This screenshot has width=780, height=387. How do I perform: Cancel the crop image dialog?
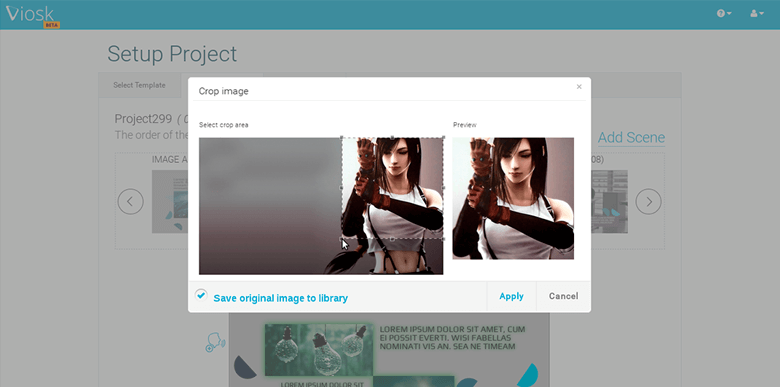pyautogui.click(x=564, y=296)
